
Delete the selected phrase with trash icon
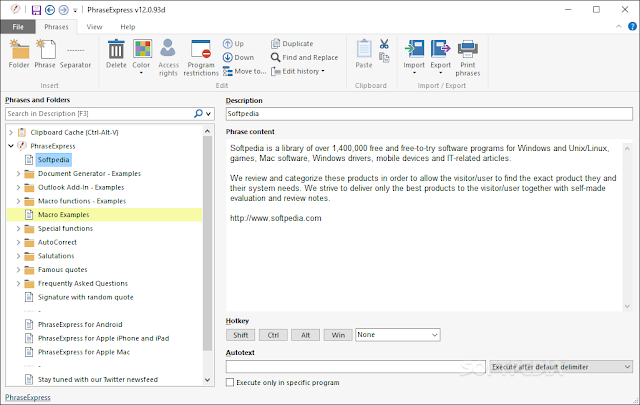coord(116,54)
